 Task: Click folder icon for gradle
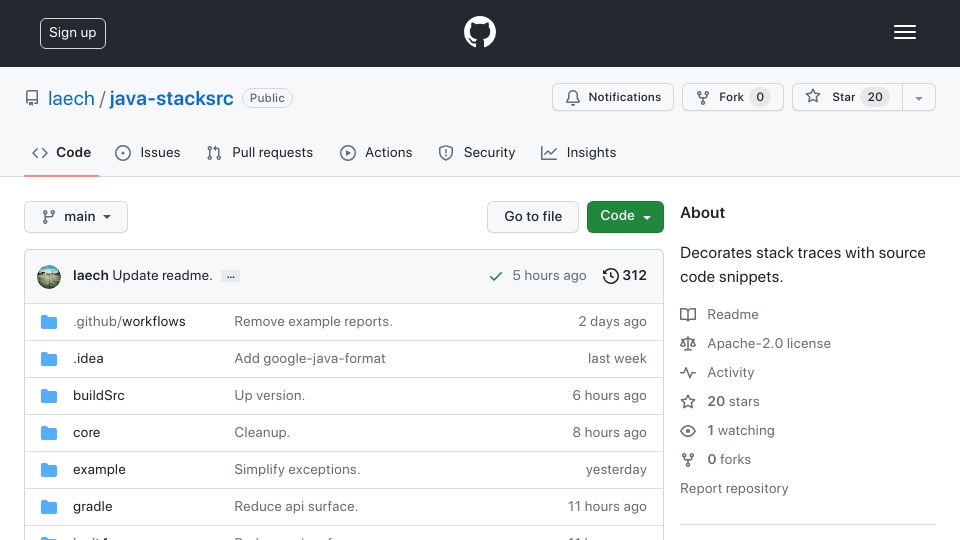click(x=49, y=507)
